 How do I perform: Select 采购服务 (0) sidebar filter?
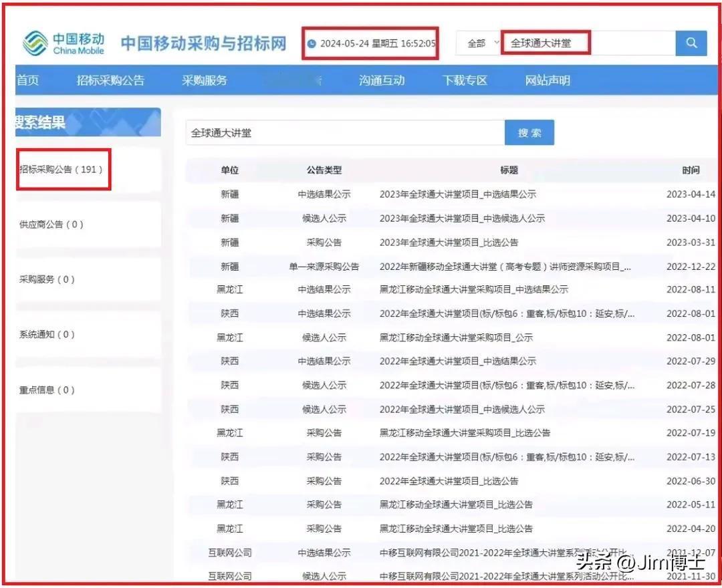coord(47,279)
